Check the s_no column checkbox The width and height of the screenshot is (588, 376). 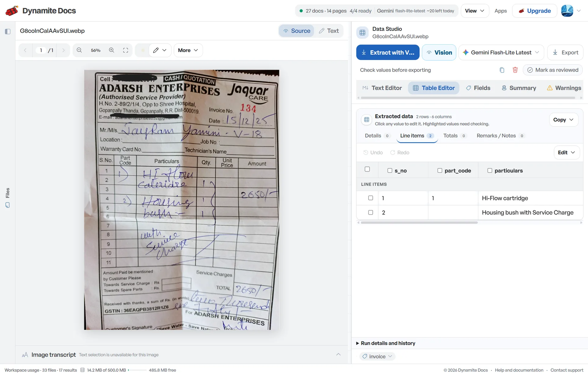point(390,171)
